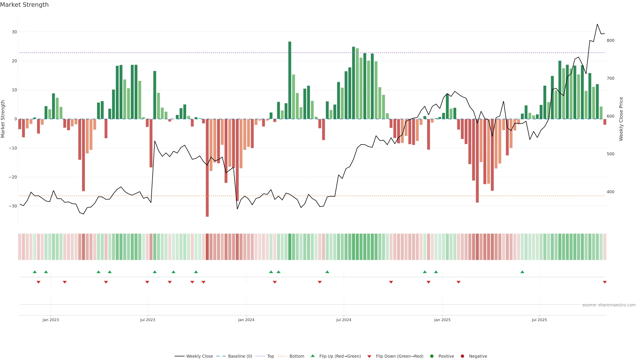The height and width of the screenshot is (362, 644).
Task: Click the flip-up marker just before Jul 2025
Action: (522, 272)
